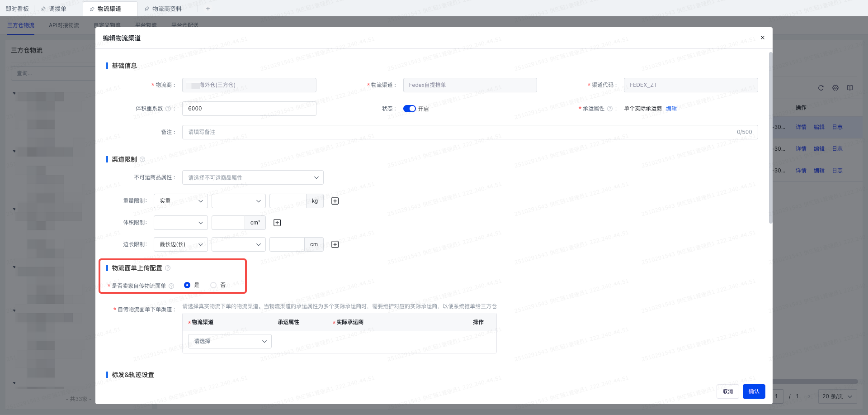Click the 标发&轨迹设置 section heading
This screenshot has height=415, width=868.
(x=133, y=375)
